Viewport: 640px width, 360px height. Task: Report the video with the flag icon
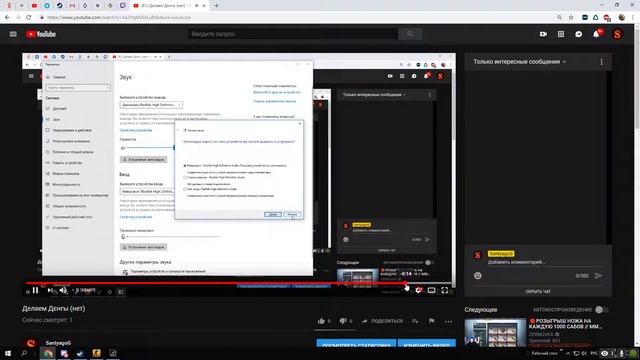coord(431,321)
